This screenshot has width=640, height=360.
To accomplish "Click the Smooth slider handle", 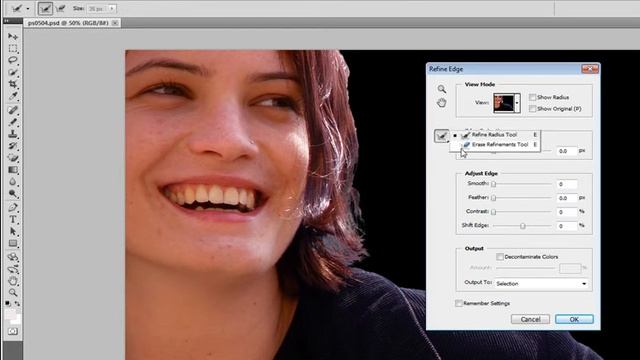I will point(493,184).
